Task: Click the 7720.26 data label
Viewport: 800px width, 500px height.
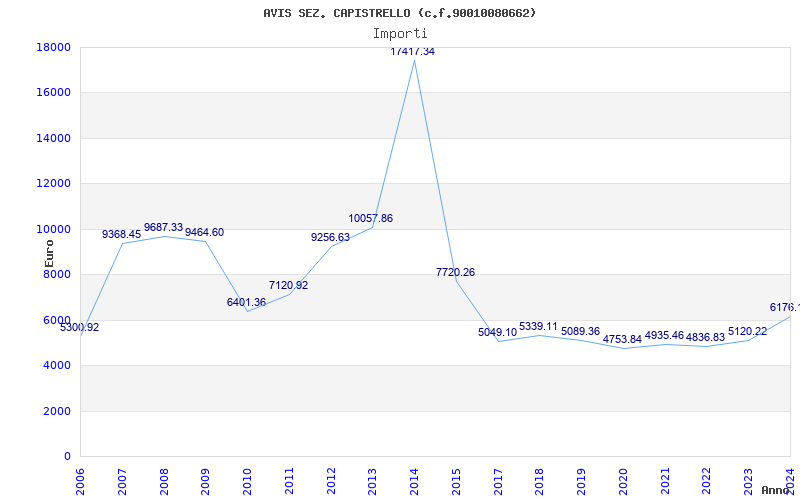Action: click(x=455, y=272)
